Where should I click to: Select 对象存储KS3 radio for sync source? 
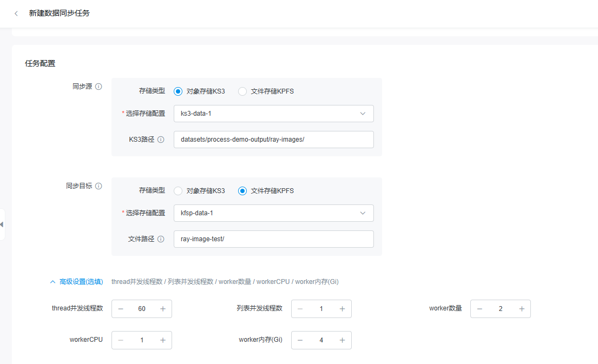coord(178,91)
